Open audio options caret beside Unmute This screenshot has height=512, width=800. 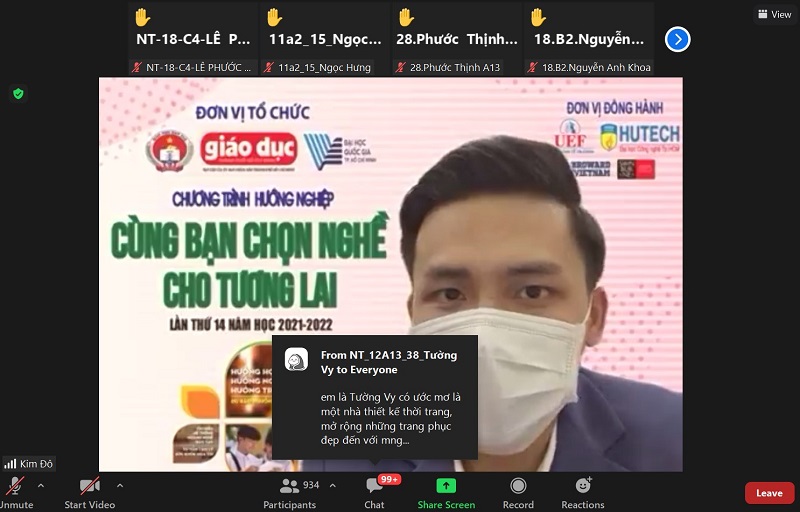pos(41,486)
